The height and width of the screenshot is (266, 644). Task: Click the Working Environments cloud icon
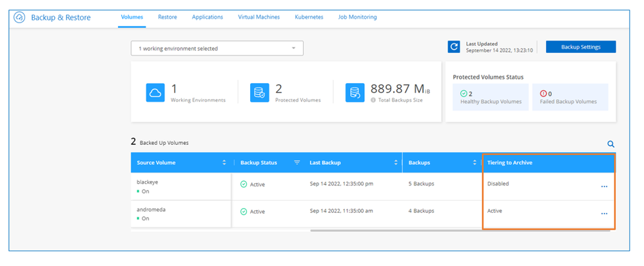[155, 93]
